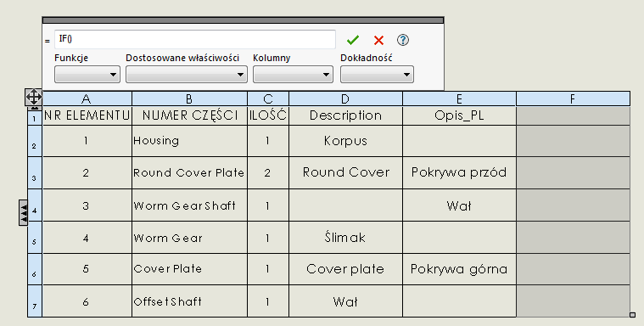
Task: Click the table move handle icon
Action: point(33,98)
